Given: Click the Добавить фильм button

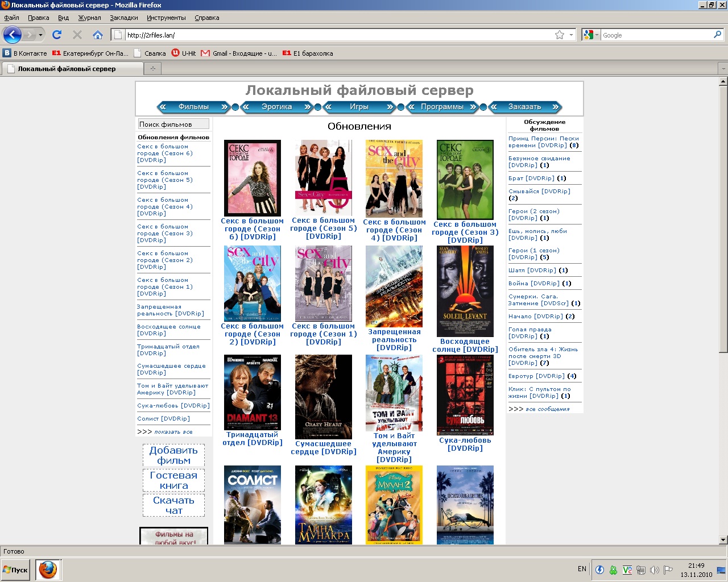Looking at the screenshot, I should (x=173, y=455).
